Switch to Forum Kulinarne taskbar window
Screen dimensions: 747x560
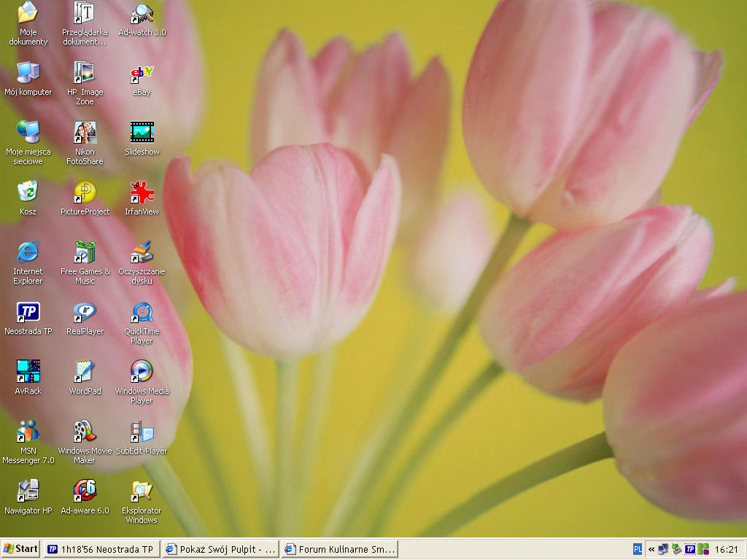pos(339,549)
